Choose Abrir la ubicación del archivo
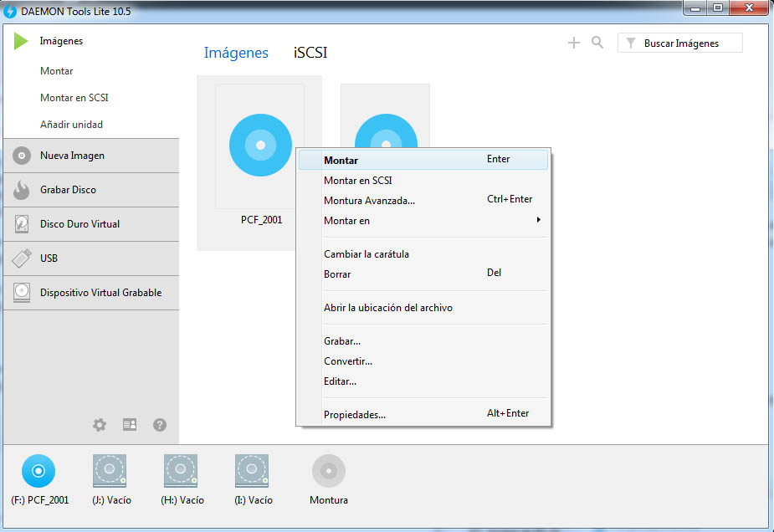774x532 pixels. click(423, 308)
